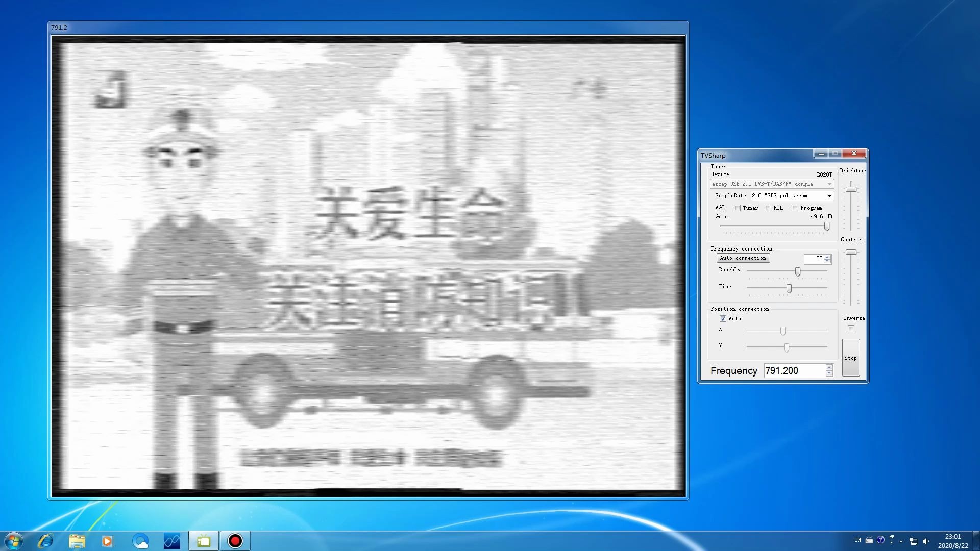Open Windows Media Player from the taskbar
This screenshot has height=551, width=980.
(x=108, y=540)
